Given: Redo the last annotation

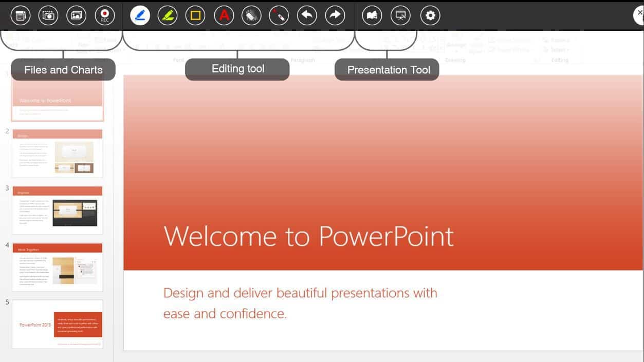Looking at the screenshot, I should click(335, 15).
